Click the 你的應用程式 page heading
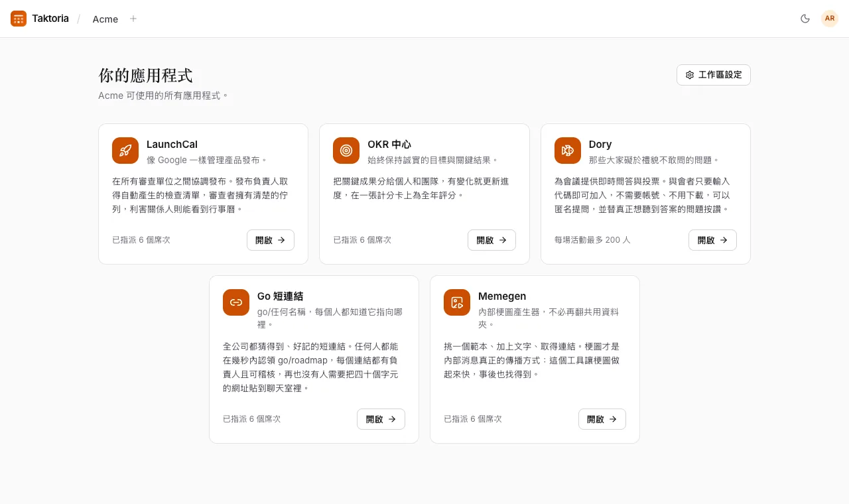 click(145, 75)
